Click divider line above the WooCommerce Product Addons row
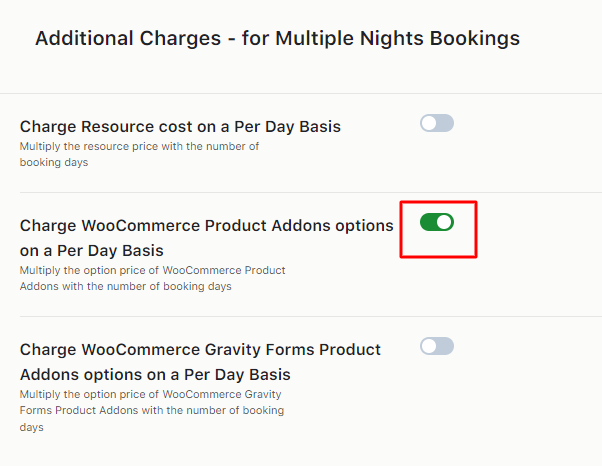 [301, 192]
